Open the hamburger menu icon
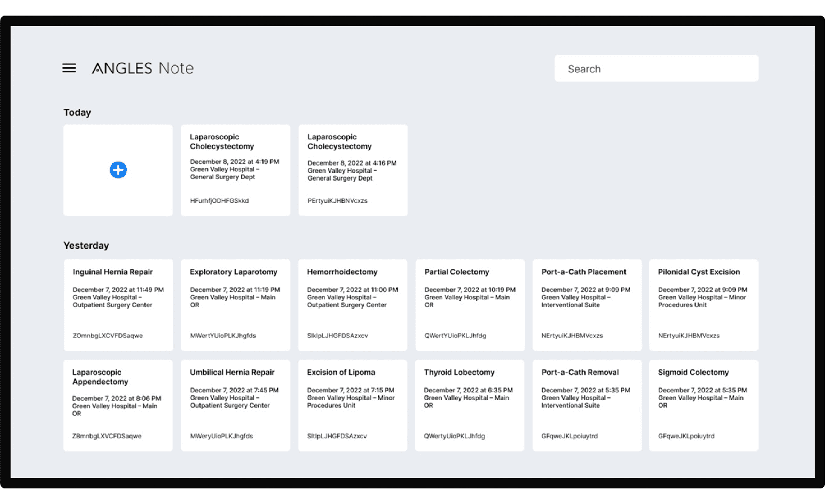This screenshot has width=825, height=504. (x=69, y=68)
